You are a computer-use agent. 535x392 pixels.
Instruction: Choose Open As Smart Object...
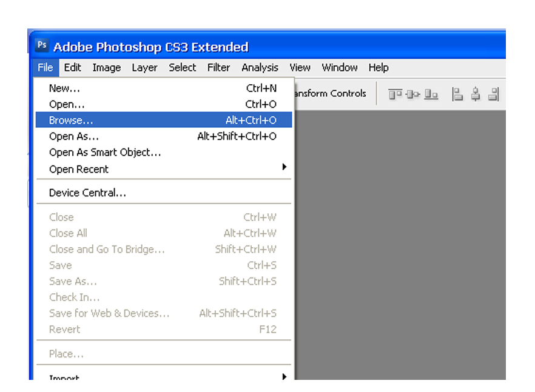coord(164,152)
